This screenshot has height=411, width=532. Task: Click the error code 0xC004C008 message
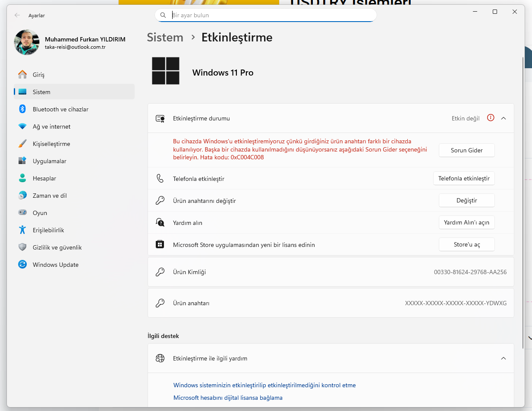click(300, 149)
